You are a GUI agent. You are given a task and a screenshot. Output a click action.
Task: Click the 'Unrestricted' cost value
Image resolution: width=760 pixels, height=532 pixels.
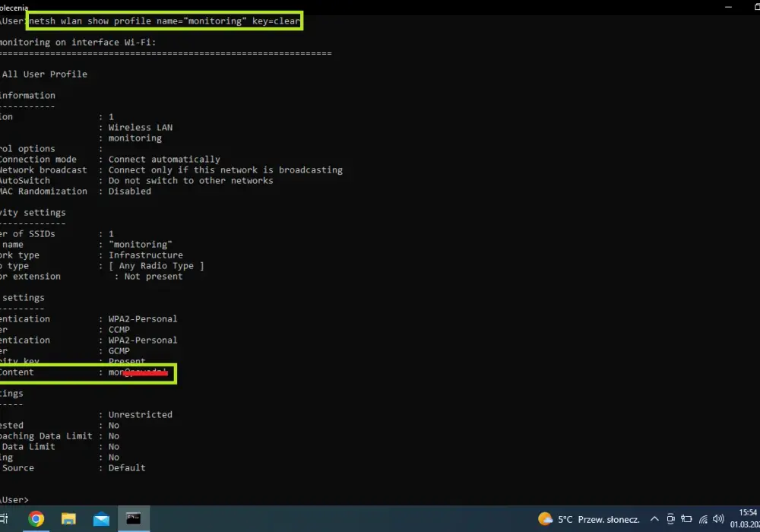[140, 415]
